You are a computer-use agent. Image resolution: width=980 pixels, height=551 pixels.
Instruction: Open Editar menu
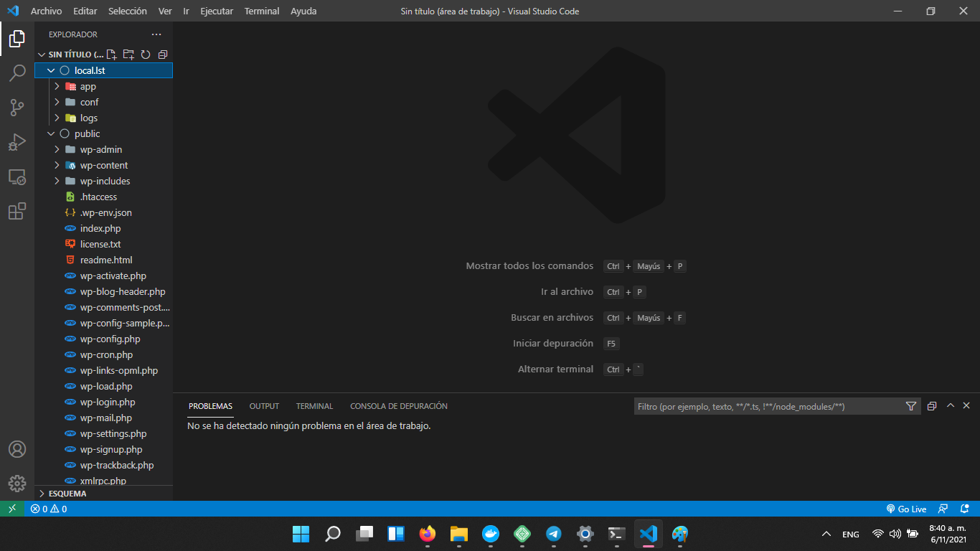tap(85, 11)
